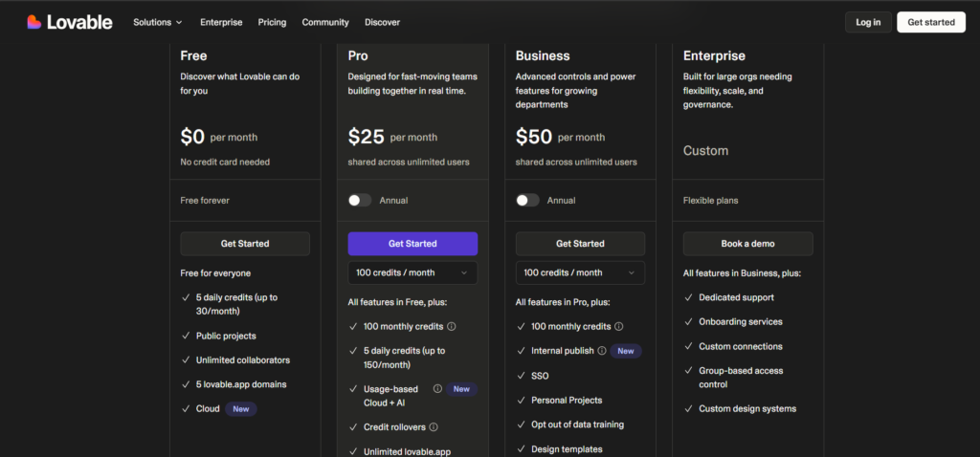Click info icon beside Credit rollovers
Screen dimensions: 980x457
click(x=434, y=427)
